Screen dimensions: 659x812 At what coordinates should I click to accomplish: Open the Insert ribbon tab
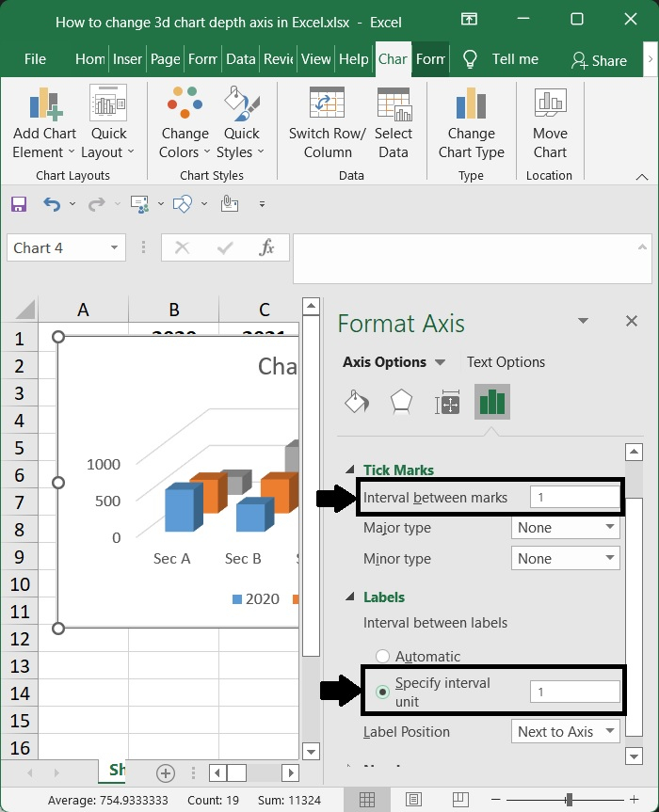[x=127, y=59]
